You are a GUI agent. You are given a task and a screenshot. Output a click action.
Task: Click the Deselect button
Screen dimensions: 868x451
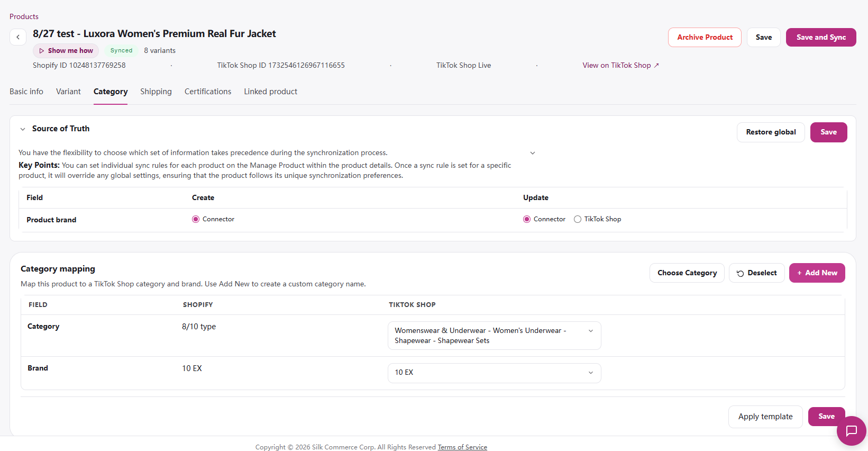[x=756, y=273]
